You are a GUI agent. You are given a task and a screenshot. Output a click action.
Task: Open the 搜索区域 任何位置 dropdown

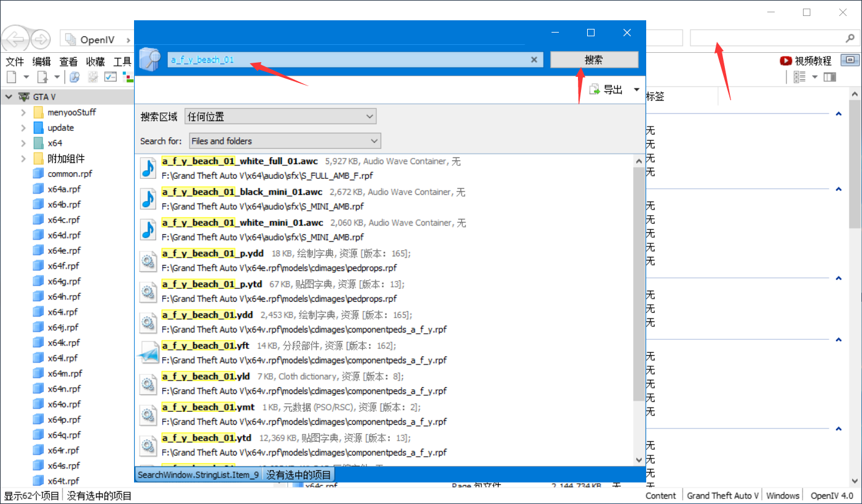[x=280, y=116]
